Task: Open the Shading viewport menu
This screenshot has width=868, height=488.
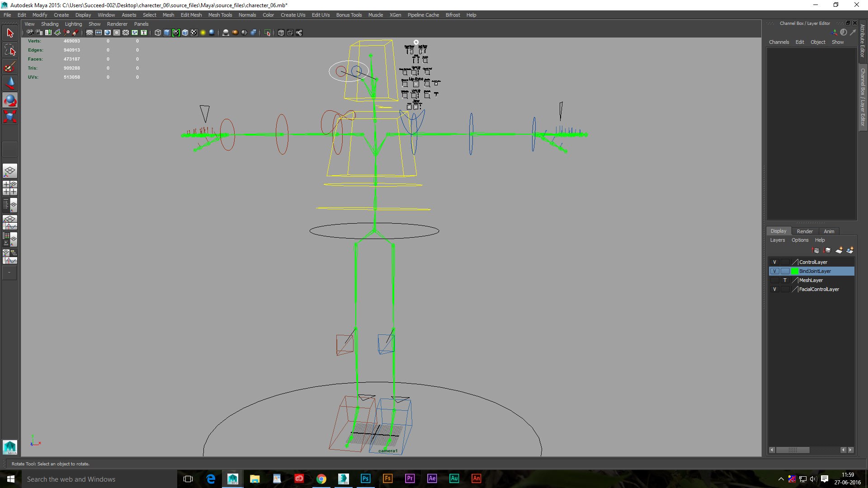Action: (50, 24)
